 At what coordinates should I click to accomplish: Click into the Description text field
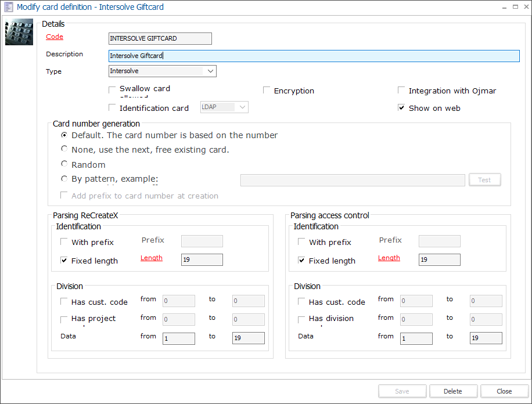tap(314, 56)
